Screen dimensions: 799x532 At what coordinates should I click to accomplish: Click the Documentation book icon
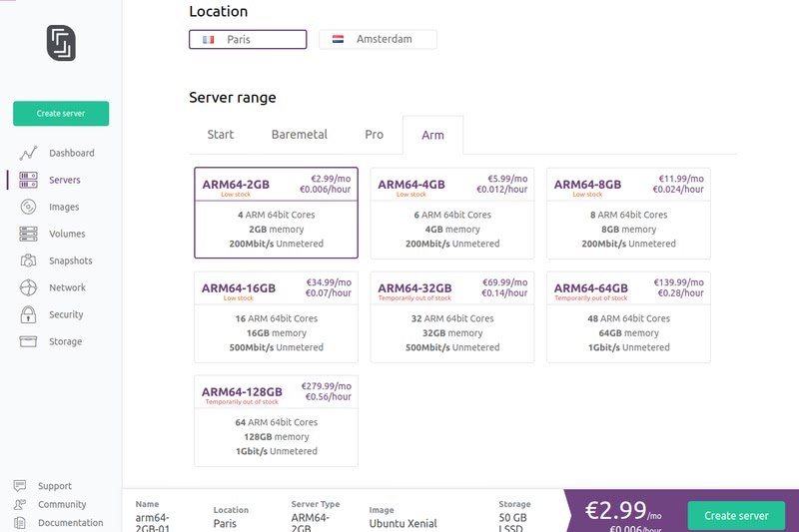pyautogui.click(x=20, y=522)
